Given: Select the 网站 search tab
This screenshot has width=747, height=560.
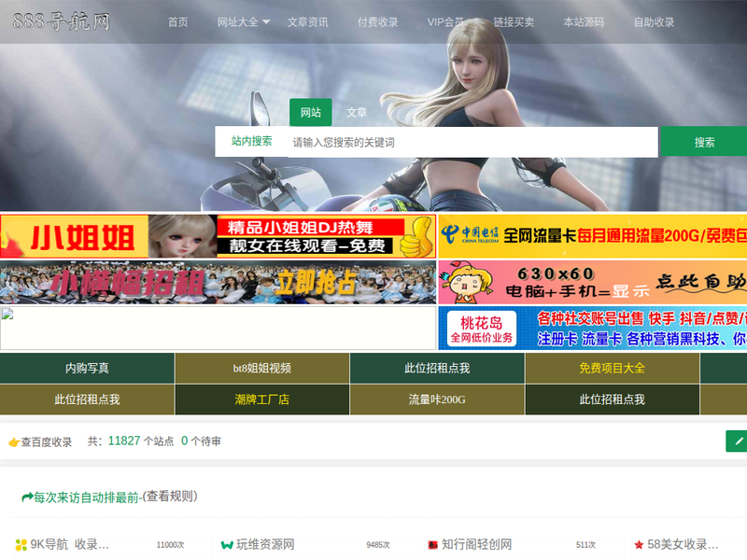Looking at the screenshot, I should [311, 112].
